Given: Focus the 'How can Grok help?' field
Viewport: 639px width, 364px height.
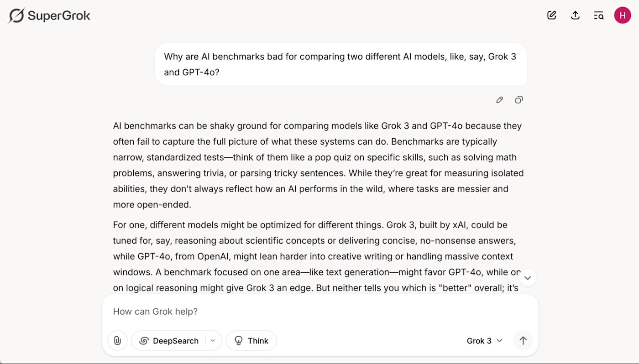Looking at the screenshot, I should point(319,312).
